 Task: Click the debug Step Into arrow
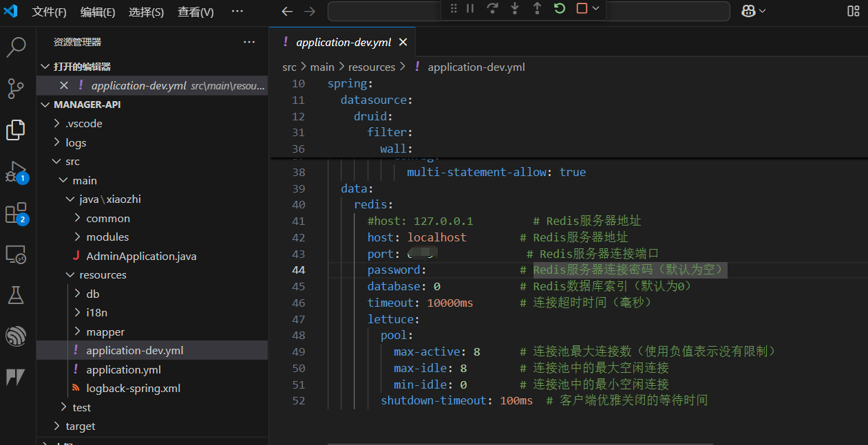[x=515, y=9]
